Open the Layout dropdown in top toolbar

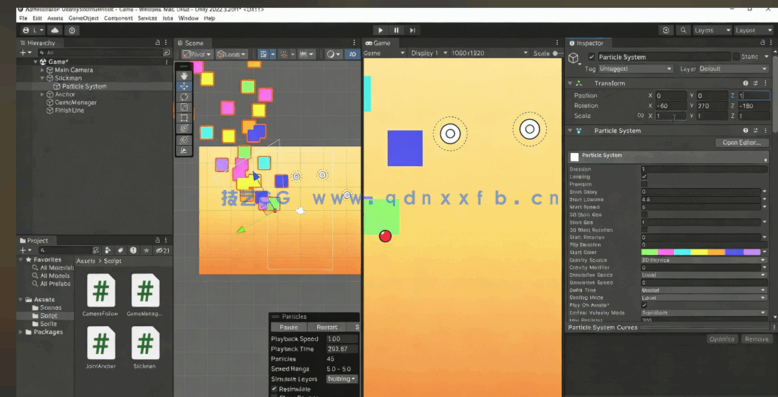click(x=754, y=30)
